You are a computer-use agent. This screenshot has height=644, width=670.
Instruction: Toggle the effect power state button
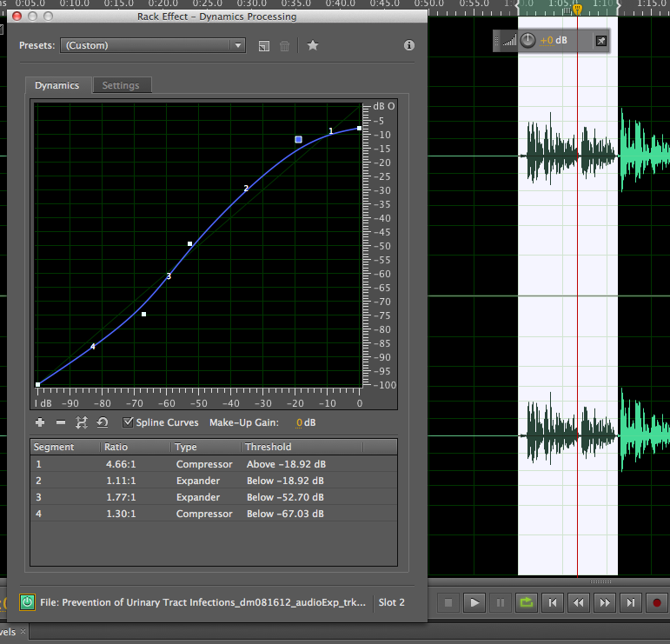click(27, 601)
